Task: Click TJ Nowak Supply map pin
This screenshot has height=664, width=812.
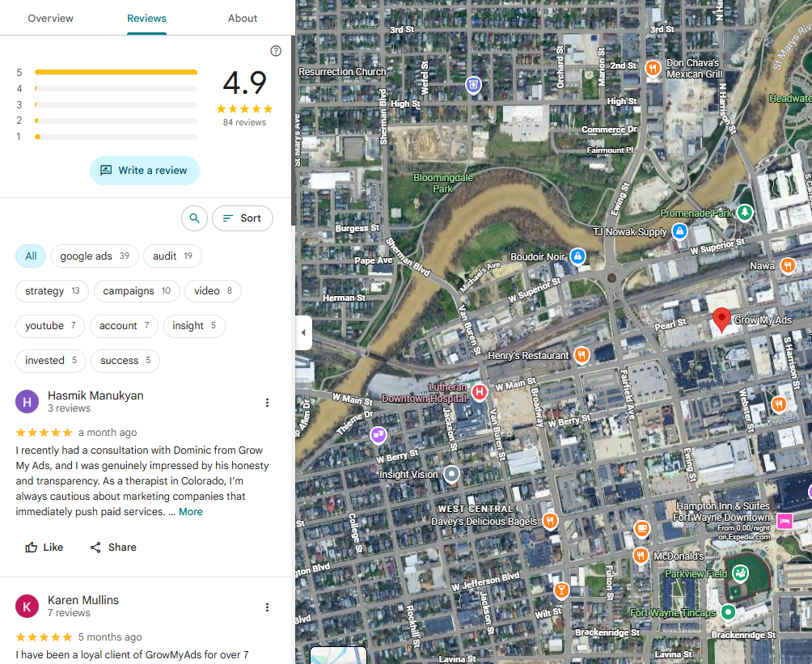Action: pyautogui.click(x=679, y=231)
